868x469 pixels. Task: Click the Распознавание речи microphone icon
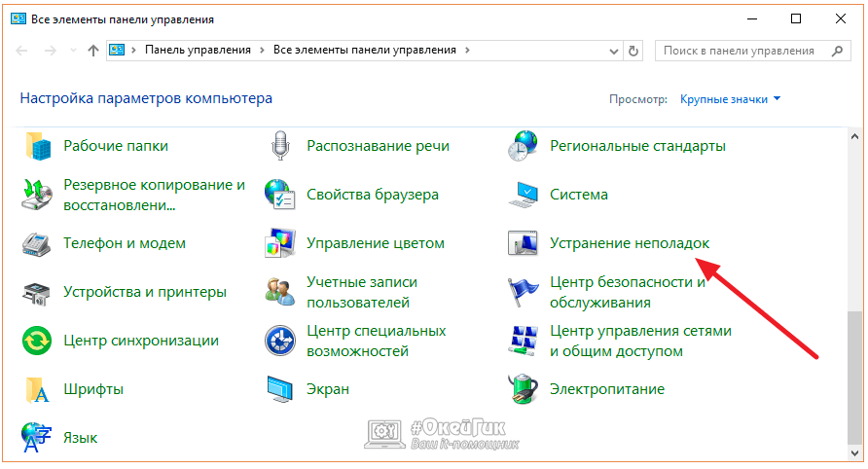280,146
